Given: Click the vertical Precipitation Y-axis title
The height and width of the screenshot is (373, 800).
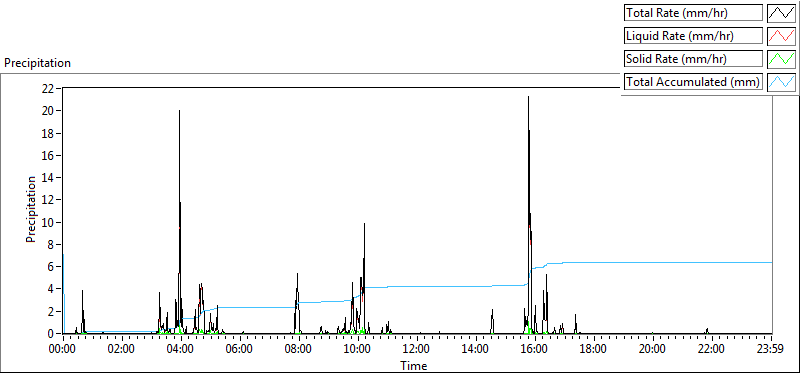Looking at the screenshot, I should point(31,209).
